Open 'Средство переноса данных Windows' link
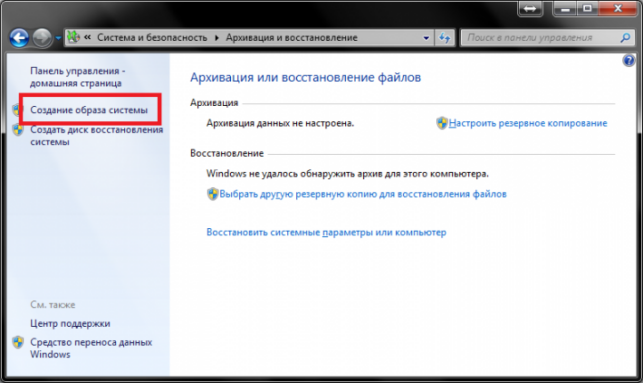 click(91, 348)
